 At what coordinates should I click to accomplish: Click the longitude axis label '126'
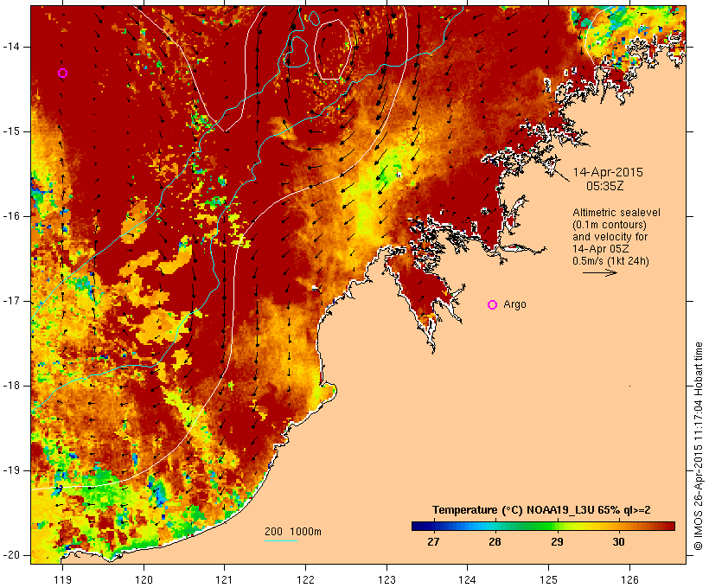point(629,579)
